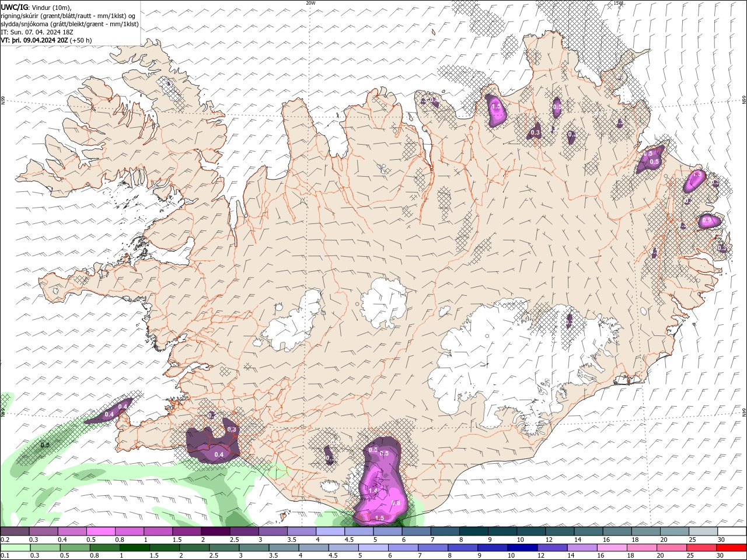The height and width of the screenshot is (560, 747).
Task: Click the '0.2' label in the upper legend row
Action: tap(5, 540)
